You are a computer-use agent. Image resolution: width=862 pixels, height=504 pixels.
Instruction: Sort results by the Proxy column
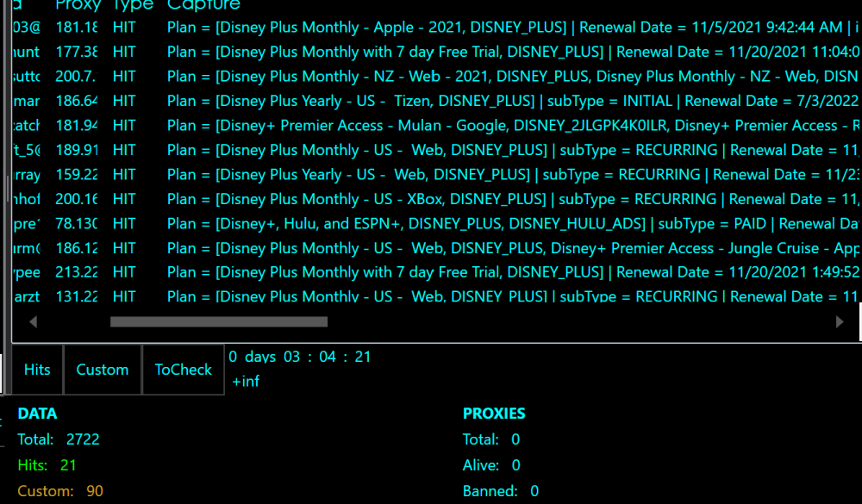click(78, 6)
